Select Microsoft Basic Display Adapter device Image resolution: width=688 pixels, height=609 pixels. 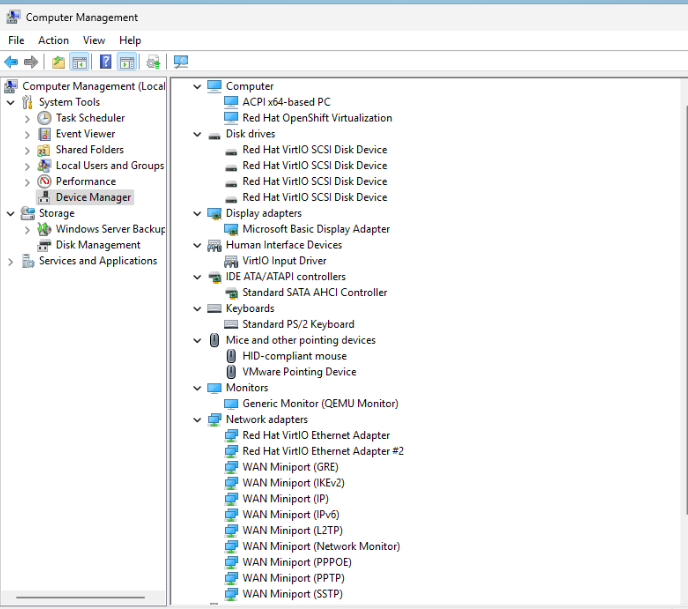(316, 229)
